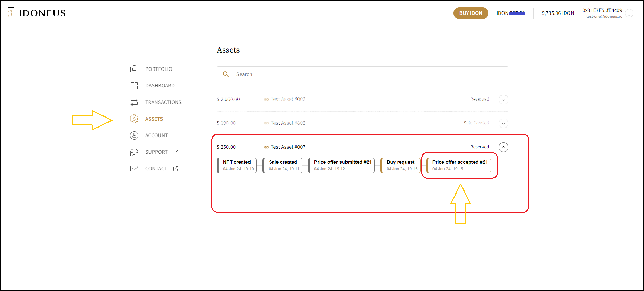Open the Test Asset #007 link

point(287,147)
